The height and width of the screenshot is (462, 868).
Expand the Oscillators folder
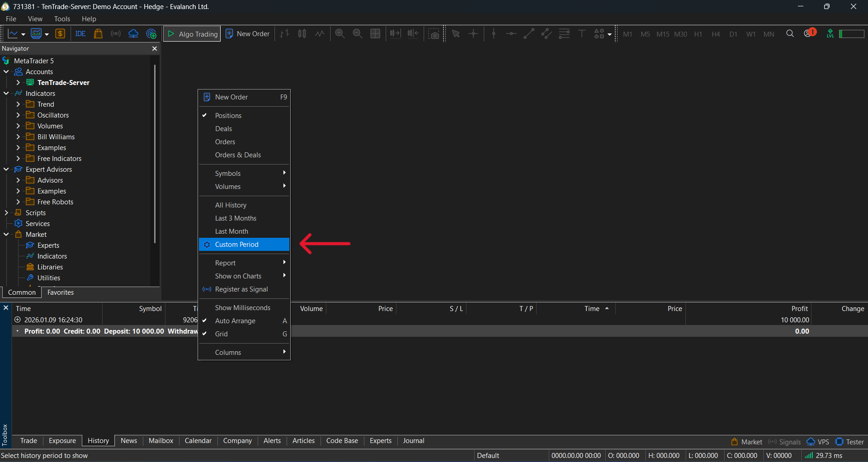pyautogui.click(x=18, y=115)
